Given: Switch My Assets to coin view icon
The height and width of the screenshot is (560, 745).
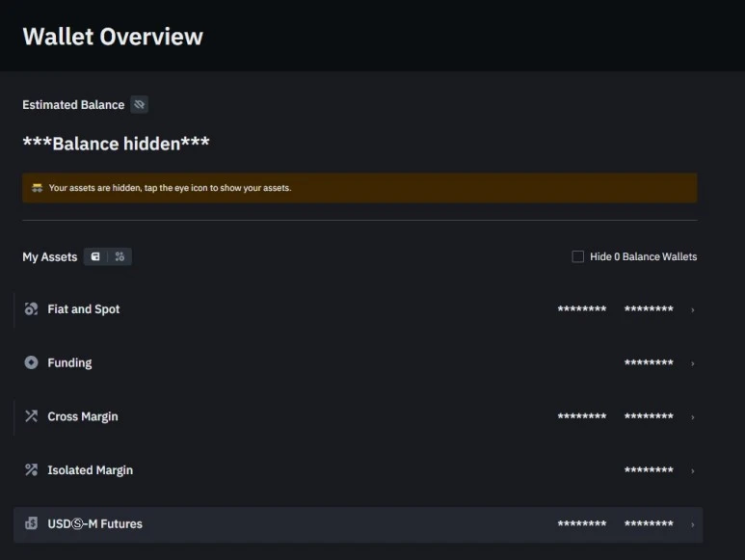Looking at the screenshot, I should (x=120, y=256).
